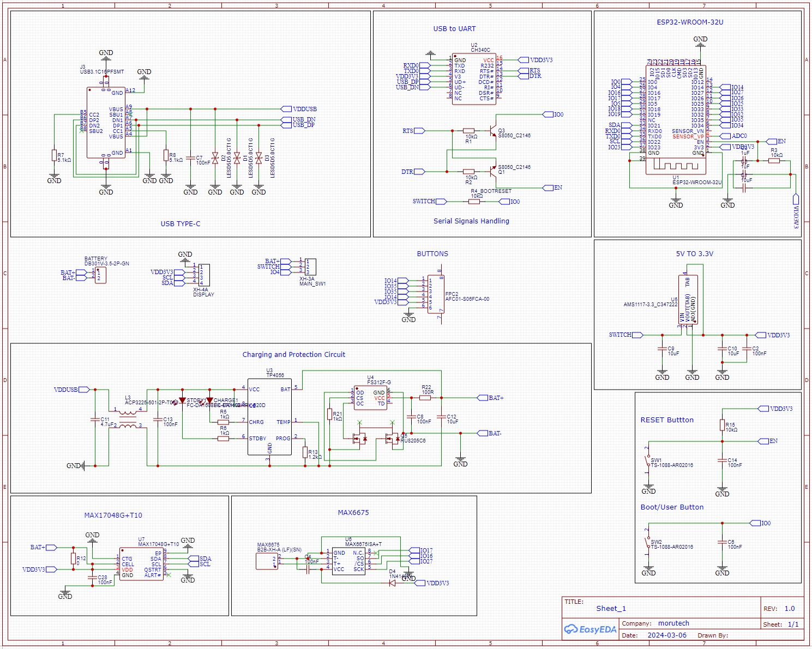
Task: Click the R8 5.1kΩ resistor symbol
Action: (166, 155)
